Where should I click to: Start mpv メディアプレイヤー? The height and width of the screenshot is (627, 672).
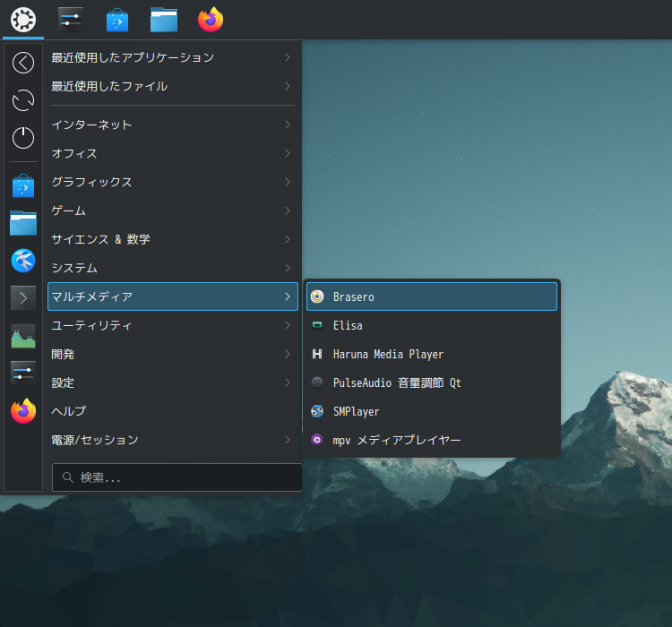pyautogui.click(x=432, y=440)
